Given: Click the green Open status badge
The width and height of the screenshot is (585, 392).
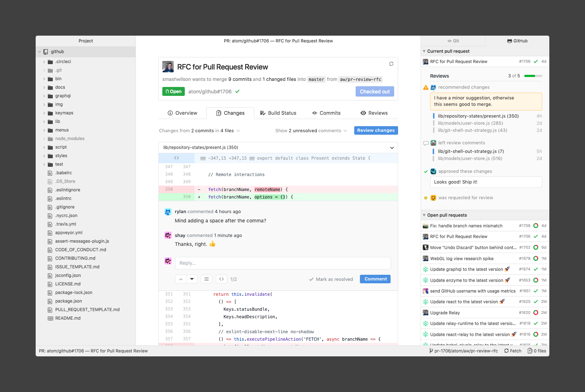Looking at the screenshot, I should coord(173,92).
